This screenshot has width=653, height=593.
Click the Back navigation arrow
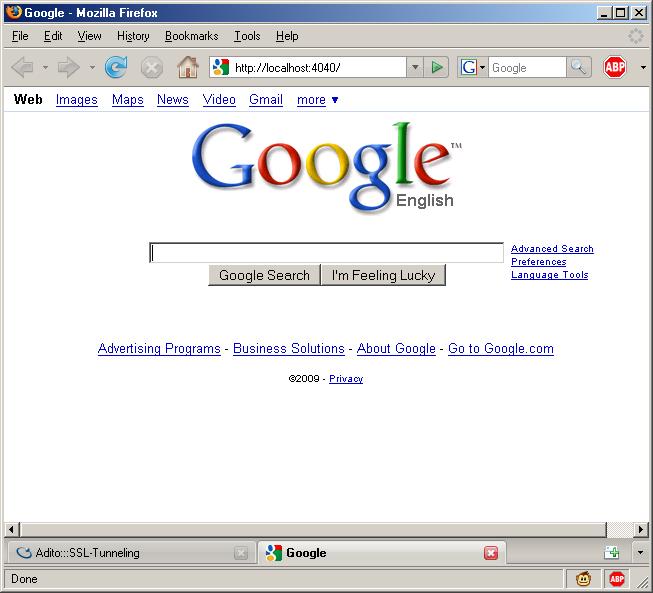click(22, 67)
